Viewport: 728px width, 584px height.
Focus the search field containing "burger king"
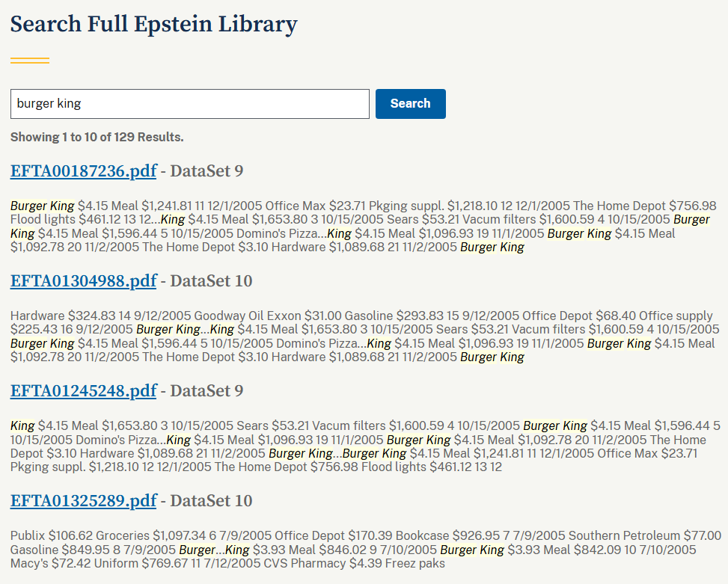[190, 104]
